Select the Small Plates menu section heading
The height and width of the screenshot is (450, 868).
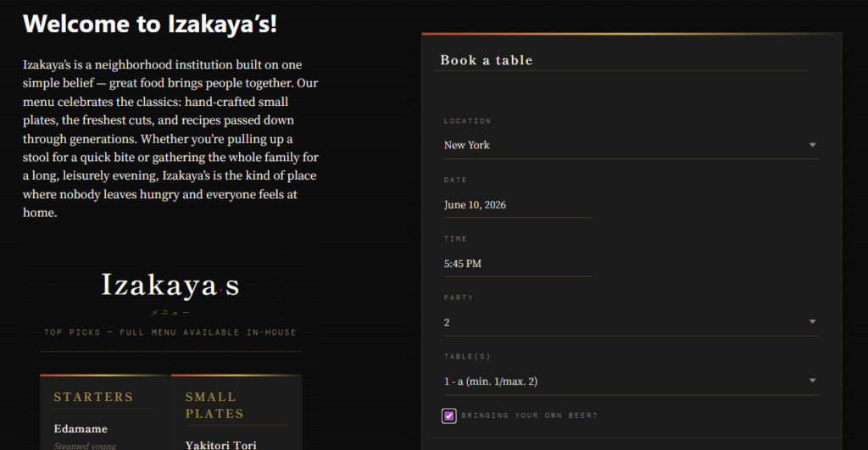[x=214, y=405]
